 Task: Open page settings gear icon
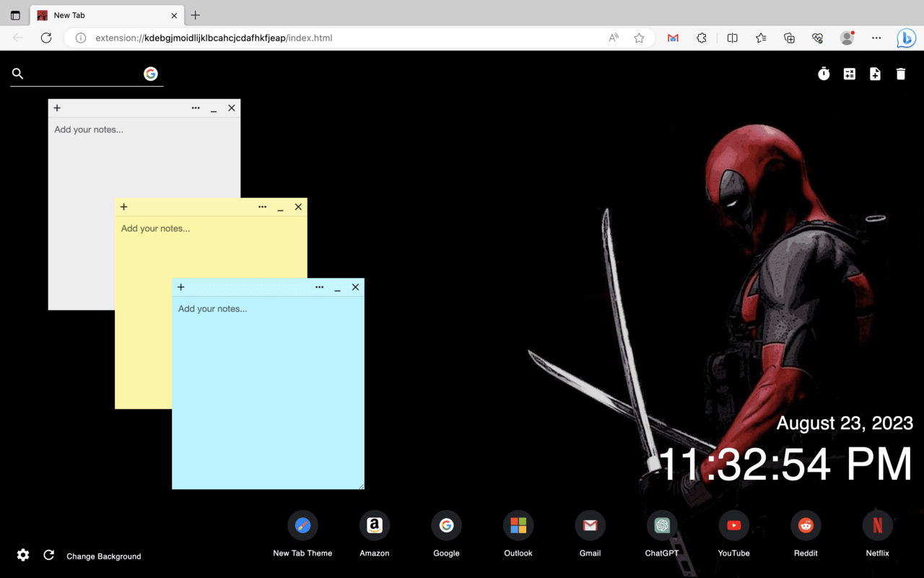point(23,555)
